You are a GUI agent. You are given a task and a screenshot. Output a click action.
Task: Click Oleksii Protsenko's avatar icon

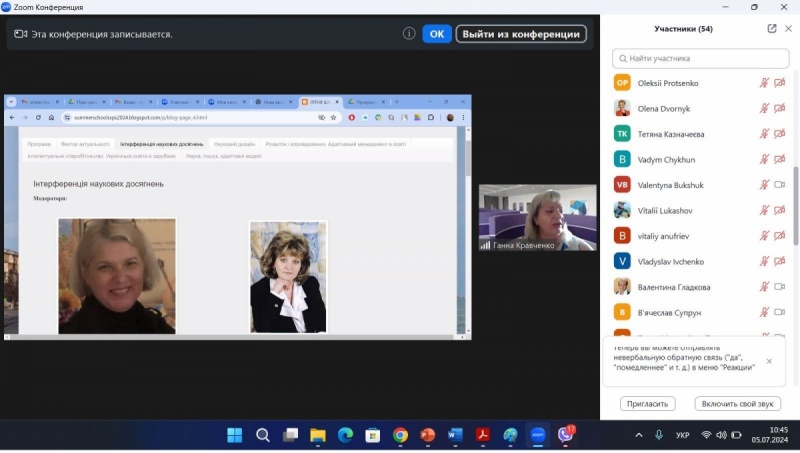622,83
